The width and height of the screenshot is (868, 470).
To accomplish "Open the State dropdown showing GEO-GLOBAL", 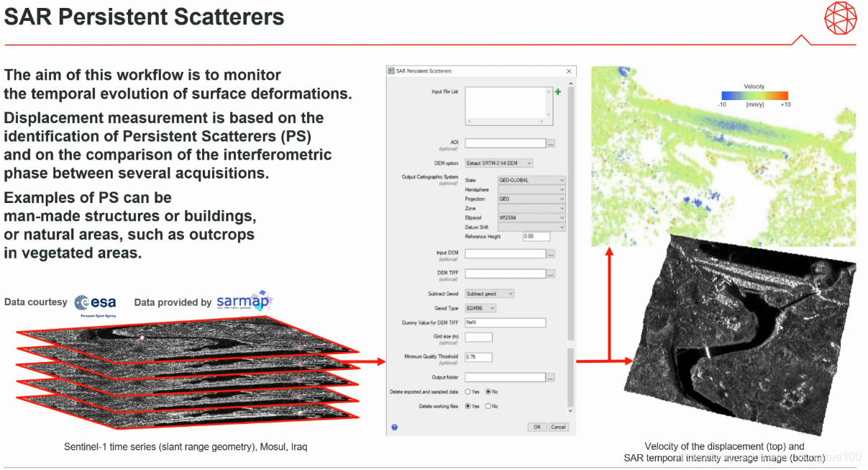I will (531, 180).
